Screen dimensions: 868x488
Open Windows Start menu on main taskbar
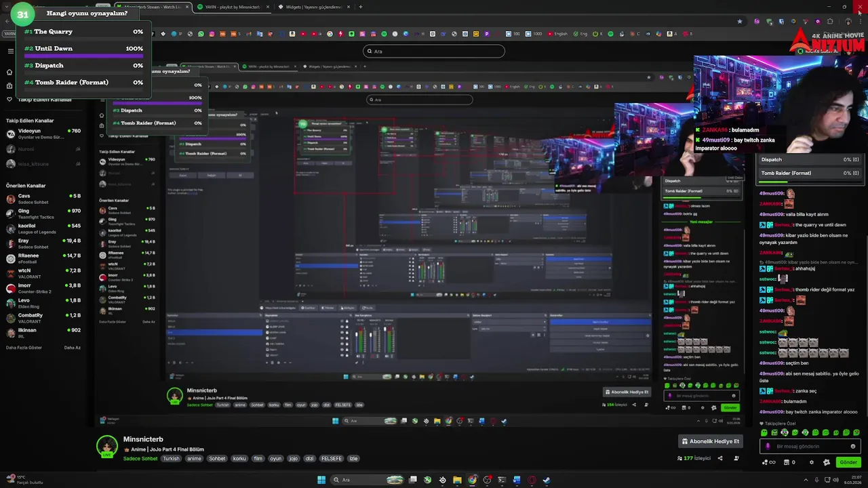pyautogui.click(x=321, y=480)
